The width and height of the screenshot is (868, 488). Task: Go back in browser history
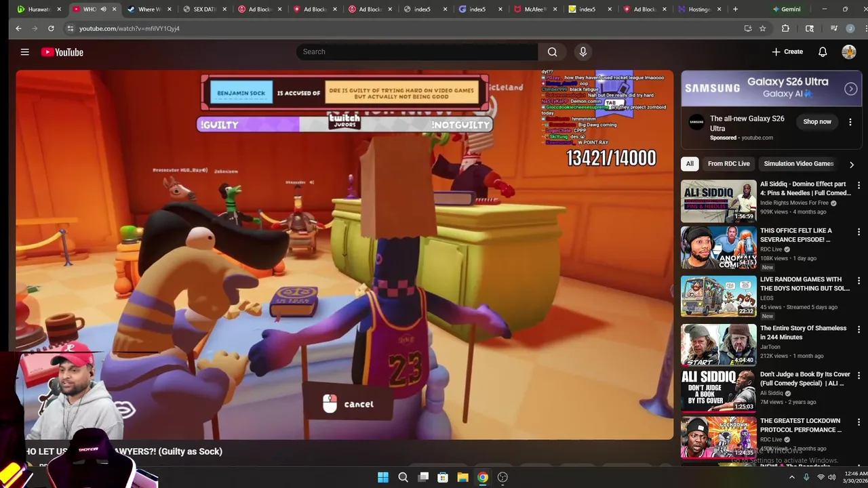(18, 28)
